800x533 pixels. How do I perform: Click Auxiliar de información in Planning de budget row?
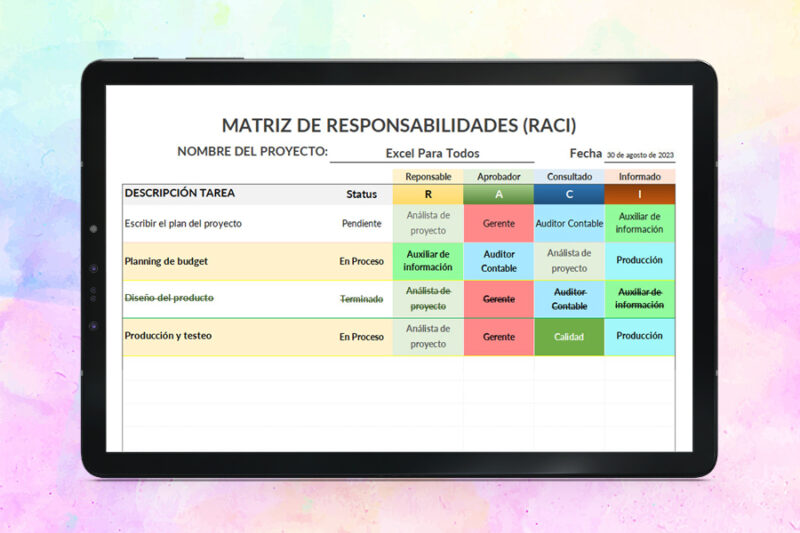[428, 261]
